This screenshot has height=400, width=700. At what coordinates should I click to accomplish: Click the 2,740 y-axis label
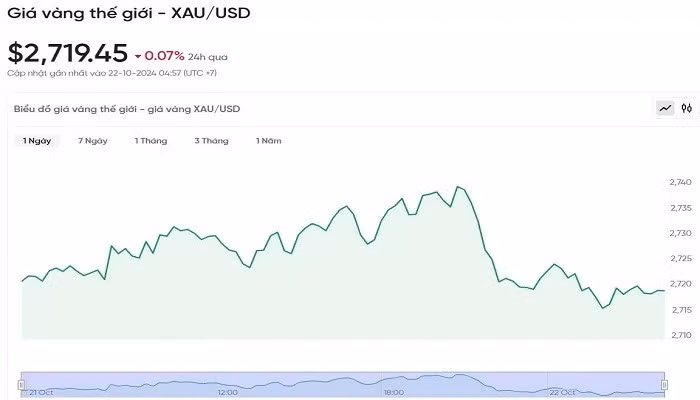click(680, 182)
